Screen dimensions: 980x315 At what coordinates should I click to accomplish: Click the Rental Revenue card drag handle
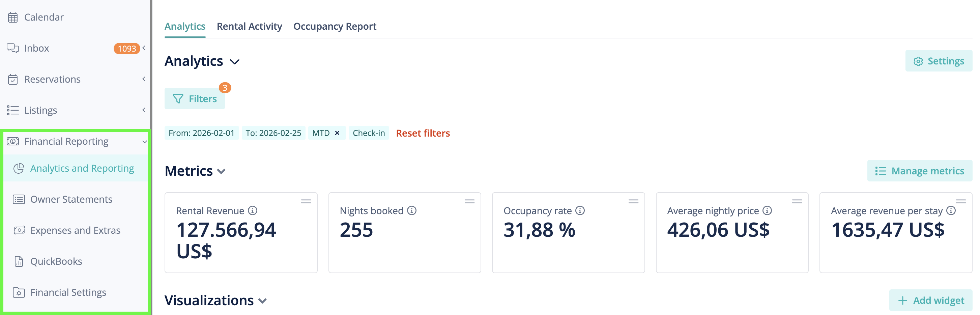pos(306,201)
